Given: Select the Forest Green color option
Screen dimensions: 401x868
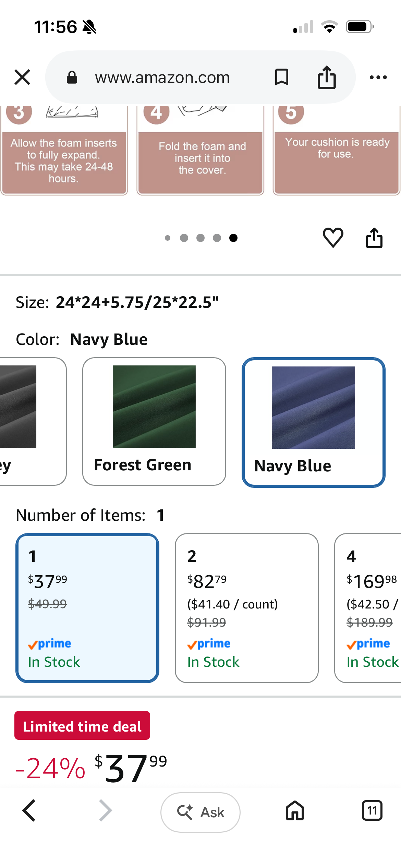Looking at the screenshot, I should tap(154, 421).
